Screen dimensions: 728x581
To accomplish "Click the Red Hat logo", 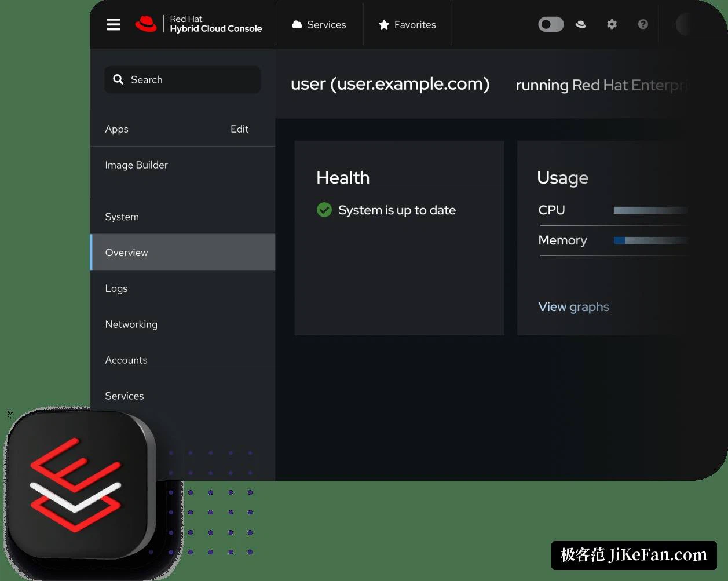I will (x=198, y=24).
